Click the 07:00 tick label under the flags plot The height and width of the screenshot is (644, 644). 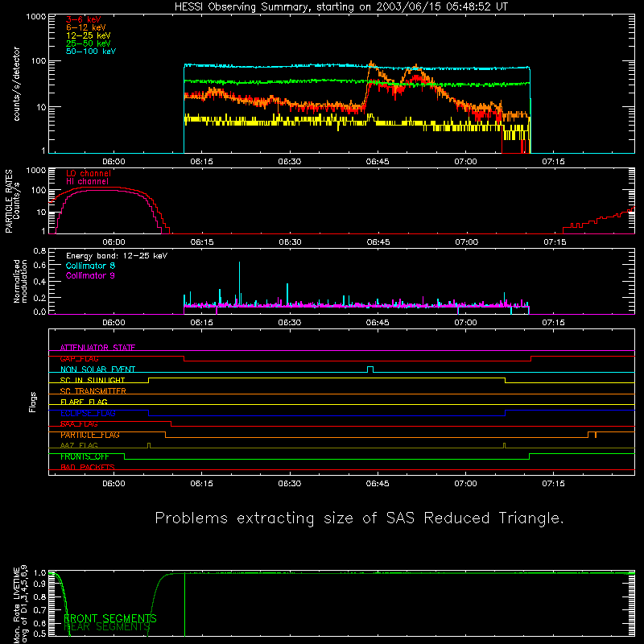pos(466,484)
